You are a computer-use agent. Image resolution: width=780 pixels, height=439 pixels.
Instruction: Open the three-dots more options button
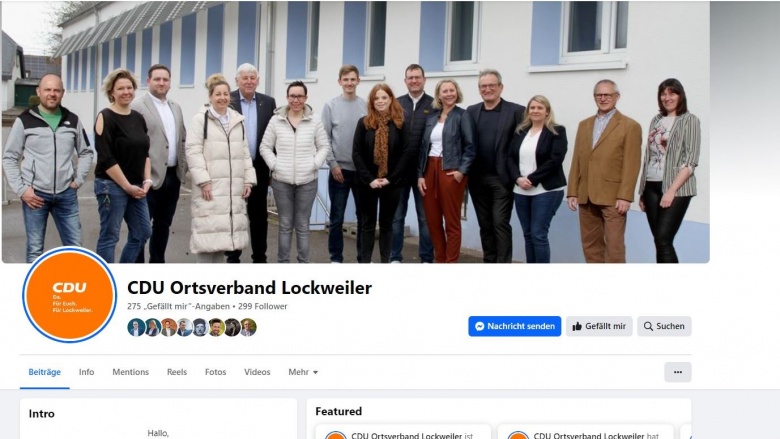pos(678,372)
